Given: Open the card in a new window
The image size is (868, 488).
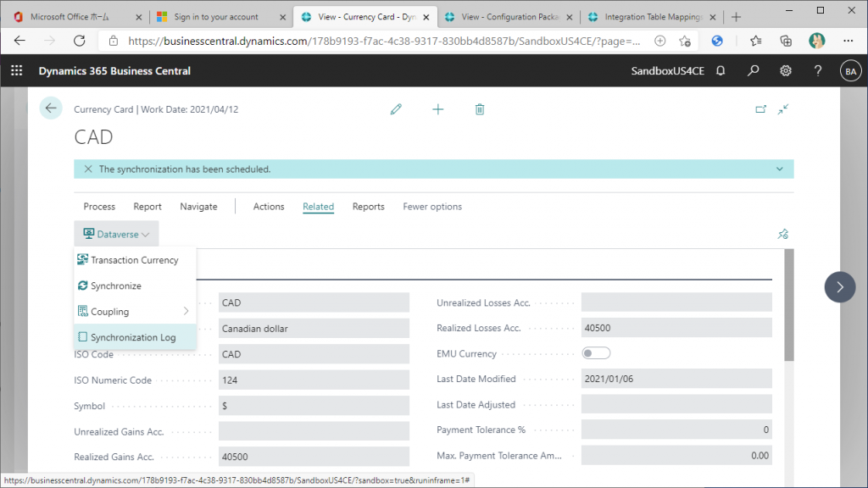Looking at the screenshot, I should pyautogui.click(x=760, y=109).
